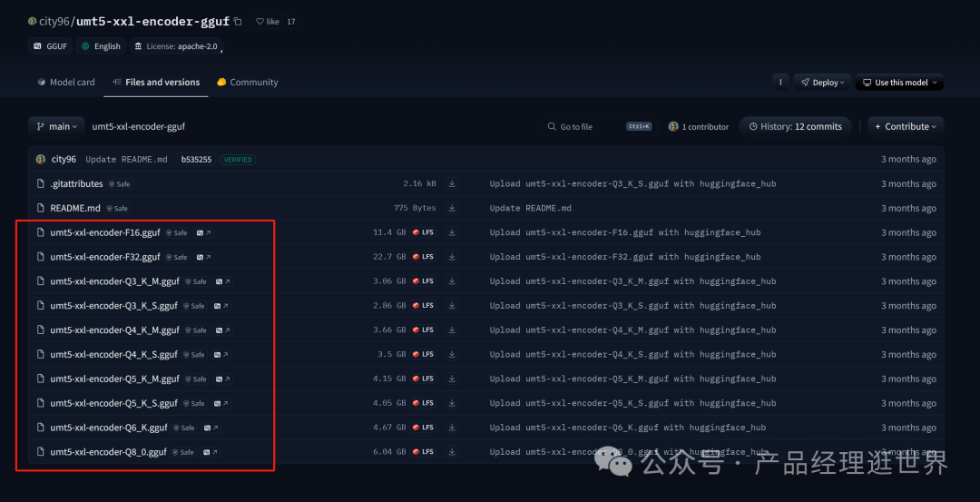Image resolution: width=980 pixels, height=502 pixels.
Task: Open umt5-xxl-encoder-F32.gguf file
Action: pos(105,257)
